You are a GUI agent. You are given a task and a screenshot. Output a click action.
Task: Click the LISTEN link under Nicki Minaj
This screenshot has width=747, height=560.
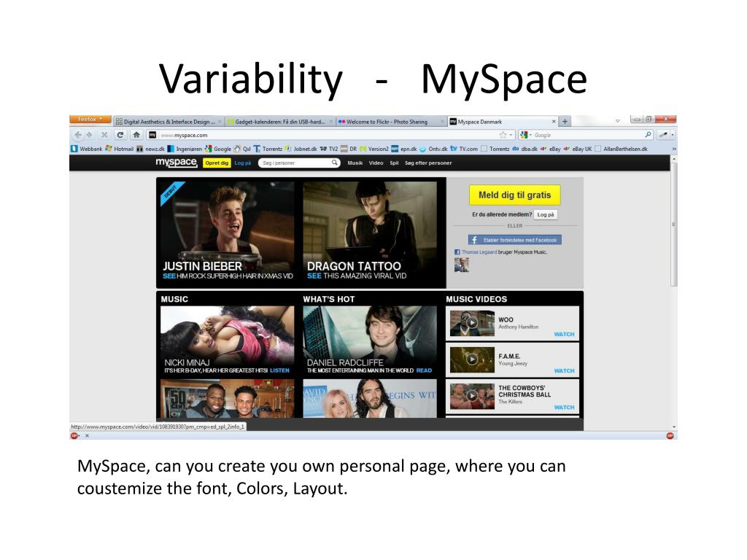click(279, 370)
